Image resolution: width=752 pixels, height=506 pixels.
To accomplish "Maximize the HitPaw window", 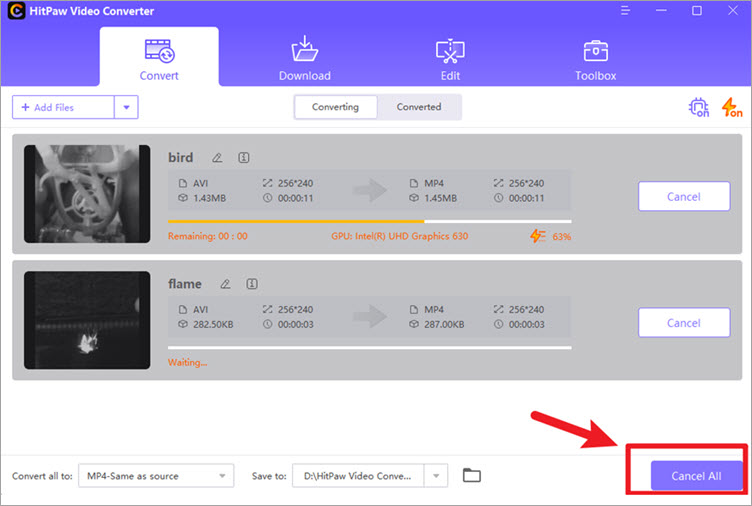I will (x=697, y=11).
